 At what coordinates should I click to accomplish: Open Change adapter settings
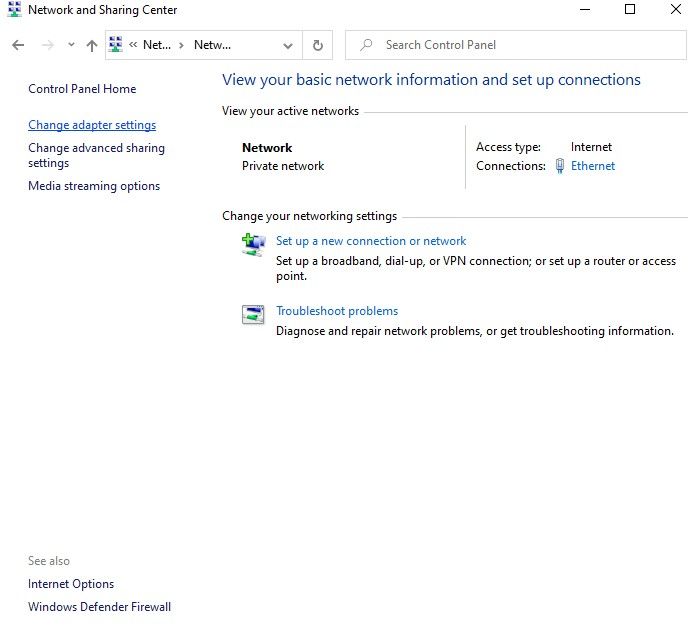(x=92, y=126)
